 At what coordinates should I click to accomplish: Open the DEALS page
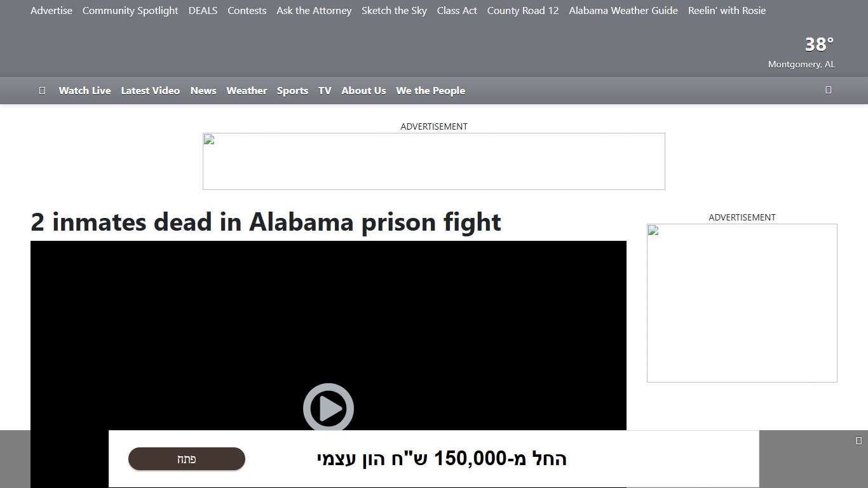(x=203, y=10)
